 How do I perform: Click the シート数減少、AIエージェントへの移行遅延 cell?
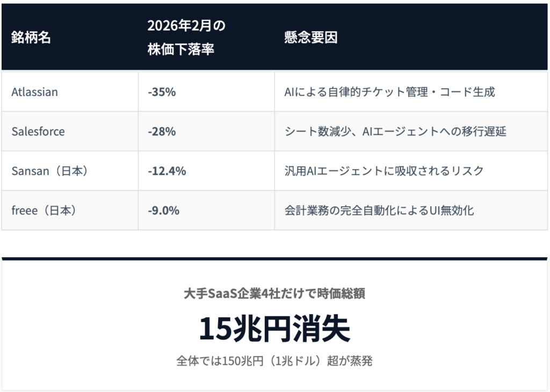395,132
